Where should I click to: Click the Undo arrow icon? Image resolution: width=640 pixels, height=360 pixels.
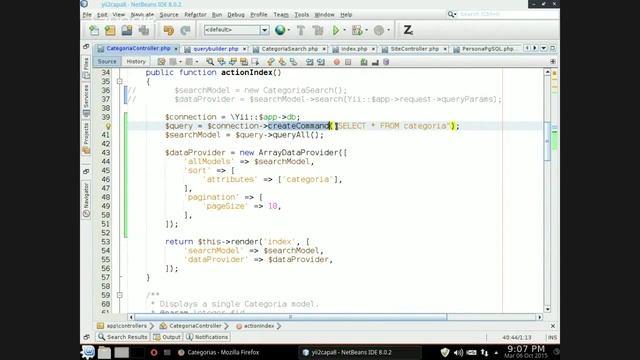(x=169, y=30)
